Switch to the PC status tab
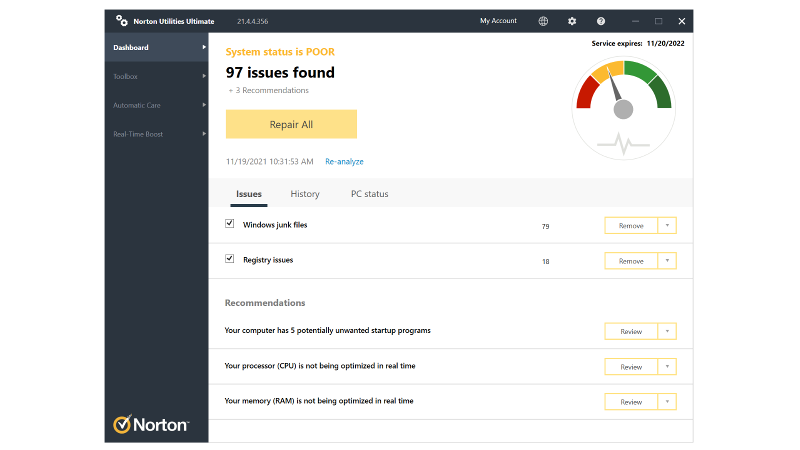 pos(369,194)
